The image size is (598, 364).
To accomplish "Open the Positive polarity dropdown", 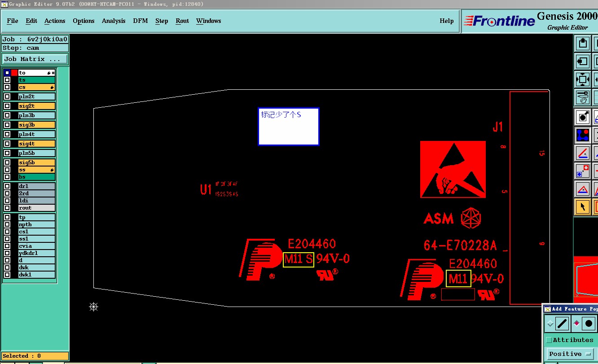I will point(571,354).
